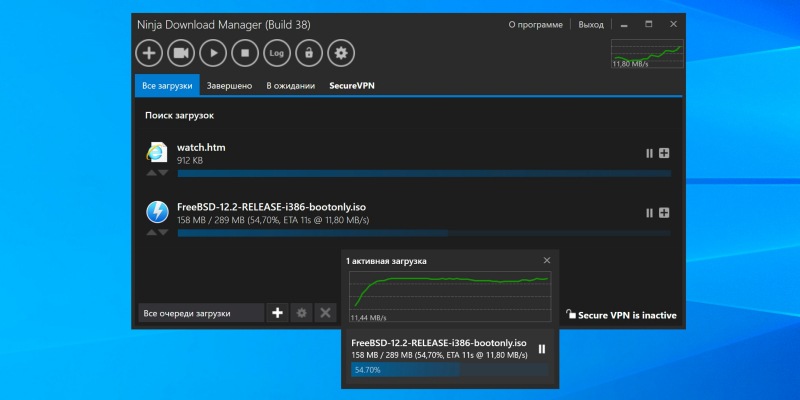Click 11,44 MB/s label in popup graph
Image resolution: width=800 pixels, height=400 pixels.
368,318
